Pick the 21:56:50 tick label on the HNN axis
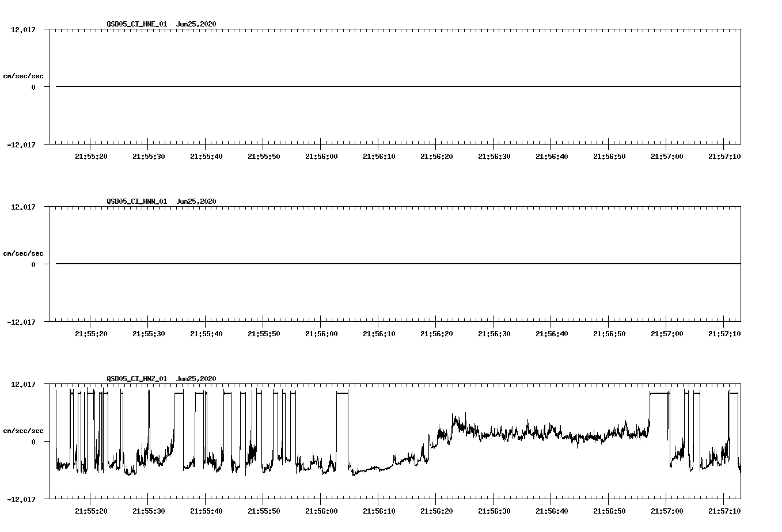Viewport: 782px width, 532px height. pyautogui.click(x=609, y=333)
